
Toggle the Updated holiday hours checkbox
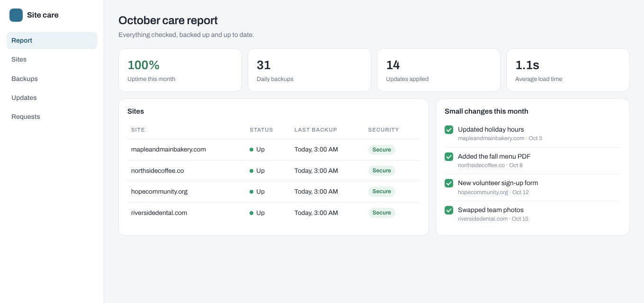click(x=449, y=130)
